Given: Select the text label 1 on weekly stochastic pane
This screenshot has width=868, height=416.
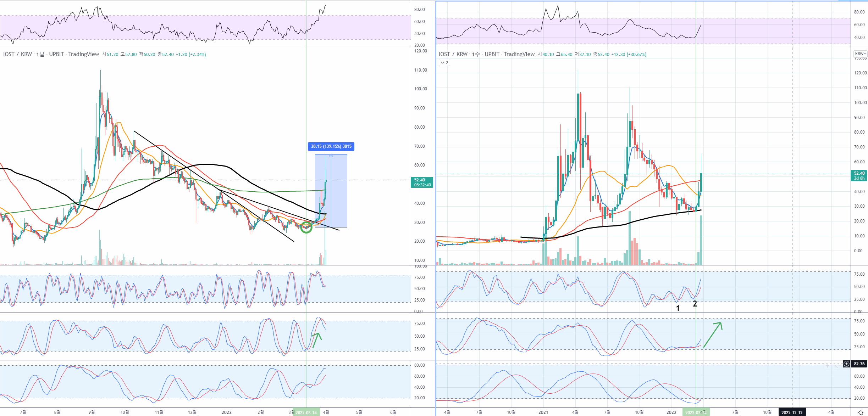Looking at the screenshot, I should pyautogui.click(x=678, y=308).
